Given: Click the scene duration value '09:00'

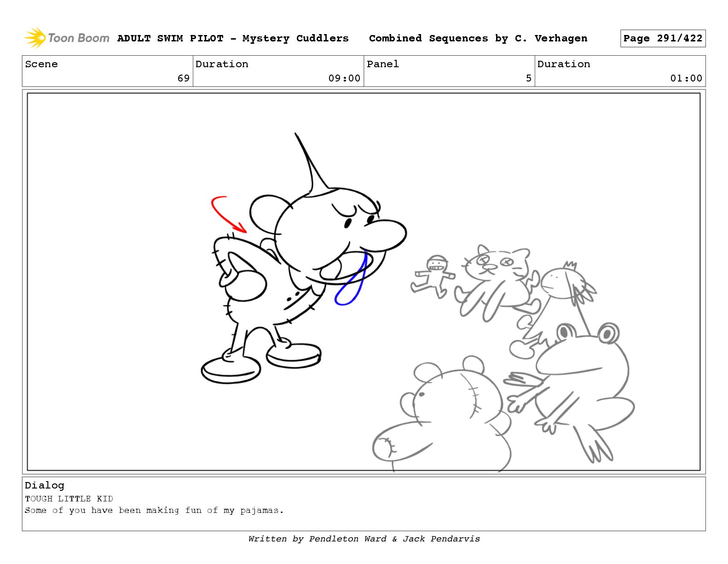Looking at the screenshot, I should 344,78.
